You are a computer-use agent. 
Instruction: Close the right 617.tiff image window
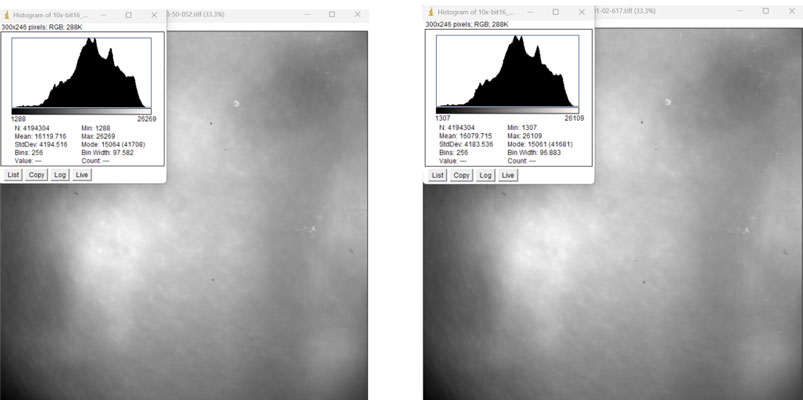tap(791, 11)
